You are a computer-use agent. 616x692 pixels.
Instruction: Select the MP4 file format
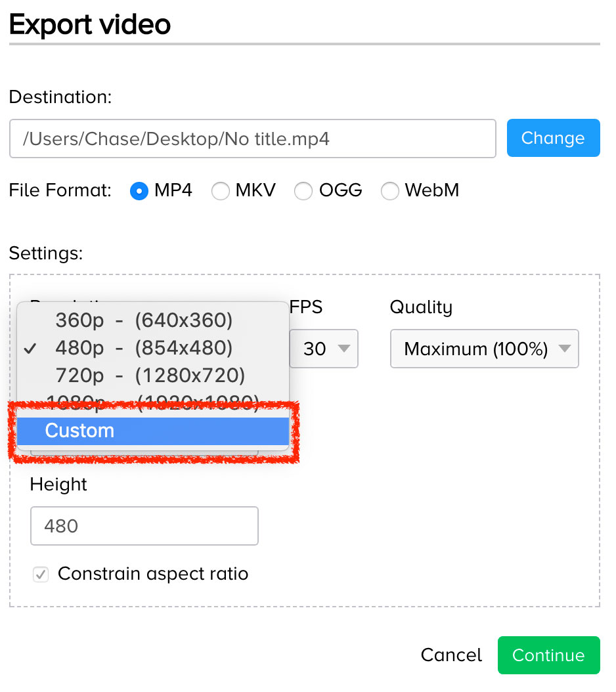click(x=139, y=191)
